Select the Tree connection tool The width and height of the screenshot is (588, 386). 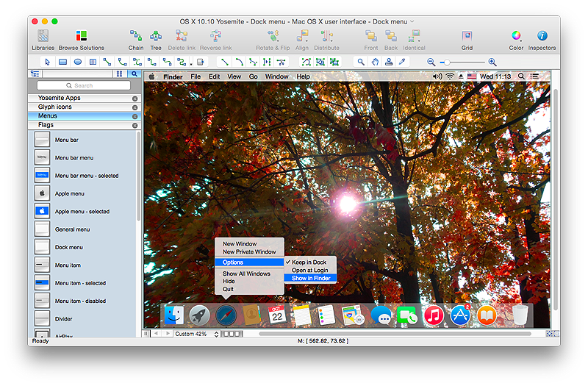(156, 36)
